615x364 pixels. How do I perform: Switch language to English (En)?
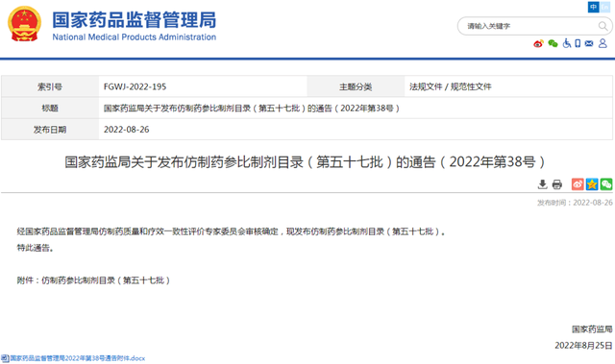pos(604,7)
